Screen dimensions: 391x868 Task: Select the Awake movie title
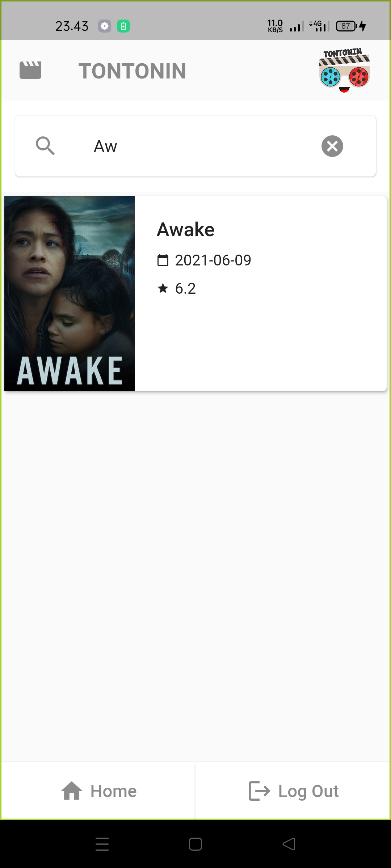[x=186, y=230]
